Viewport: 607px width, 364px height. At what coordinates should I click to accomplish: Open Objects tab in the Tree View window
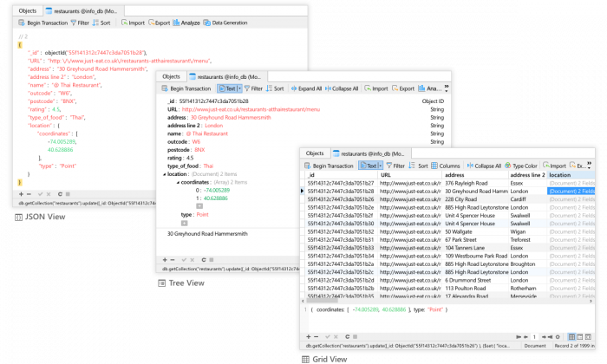(171, 76)
